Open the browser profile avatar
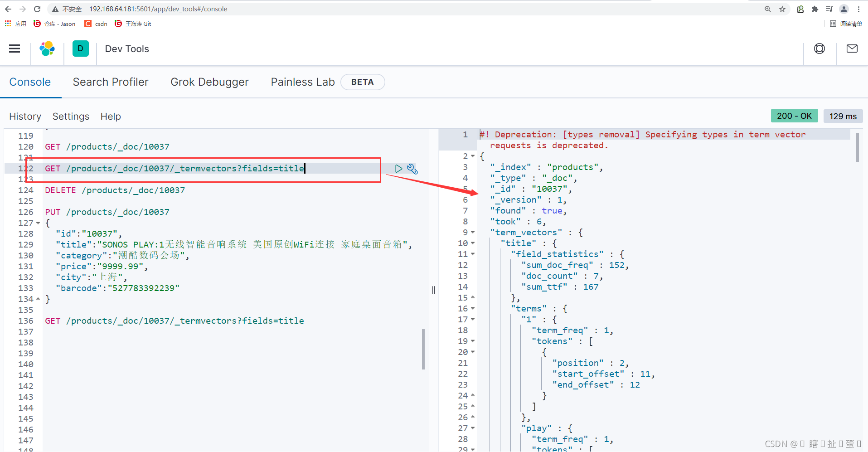This screenshot has height=452, width=868. coord(844,9)
